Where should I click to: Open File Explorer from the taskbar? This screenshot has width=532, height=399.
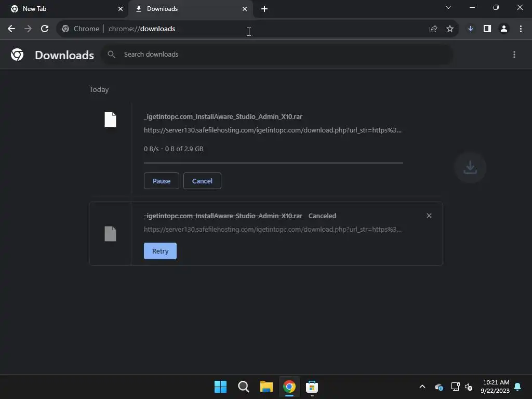pos(267,387)
